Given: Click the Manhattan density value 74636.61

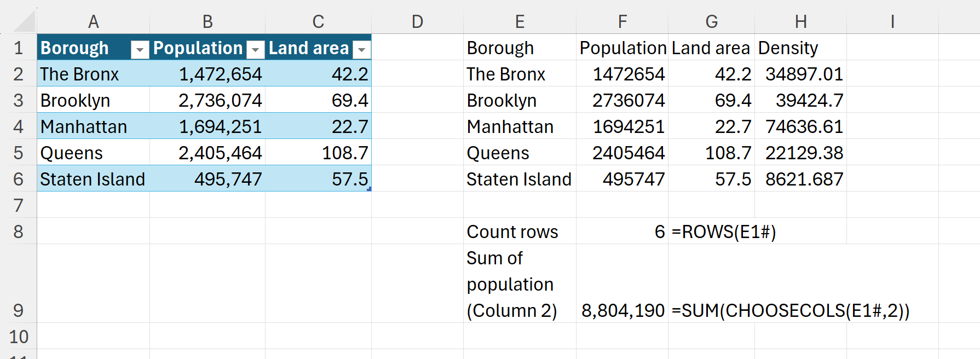Looking at the screenshot, I should [804, 126].
